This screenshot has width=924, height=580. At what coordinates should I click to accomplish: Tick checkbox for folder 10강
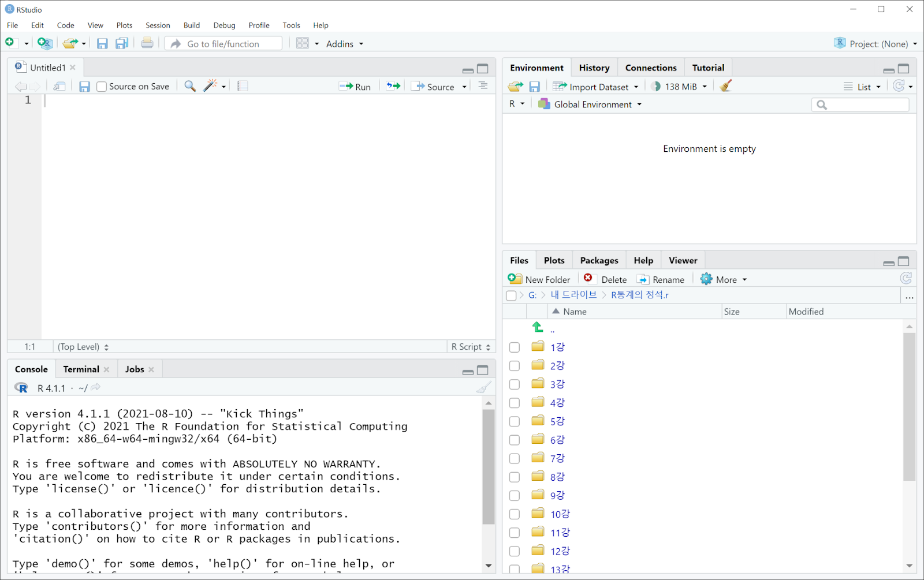(x=515, y=514)
